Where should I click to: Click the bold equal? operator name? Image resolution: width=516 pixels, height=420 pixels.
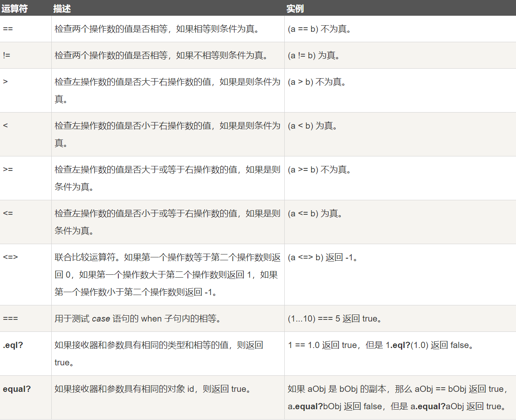click(x=17, y=389)
